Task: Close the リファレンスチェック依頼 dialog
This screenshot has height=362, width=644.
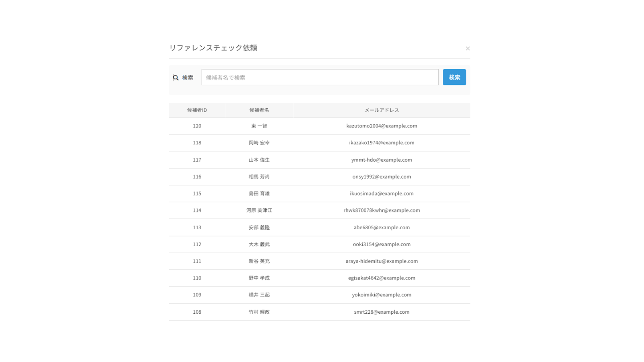Action: point(467,49)
